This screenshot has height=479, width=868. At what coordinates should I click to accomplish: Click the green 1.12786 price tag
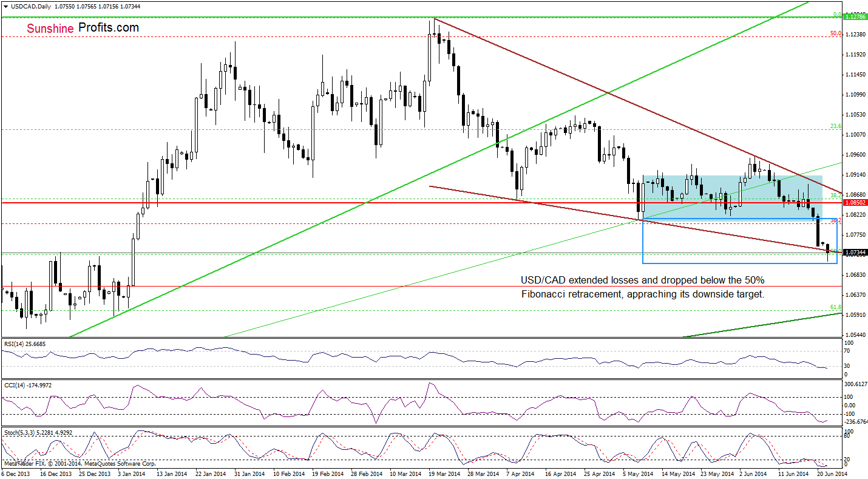click(x=855, y=18)
